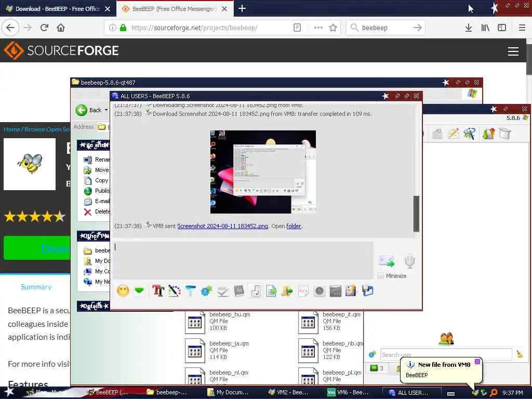Open the font chooser (Tt) icon
Image resolution: width=532 pixels, height=399 pixels.
tap(158, 291)
